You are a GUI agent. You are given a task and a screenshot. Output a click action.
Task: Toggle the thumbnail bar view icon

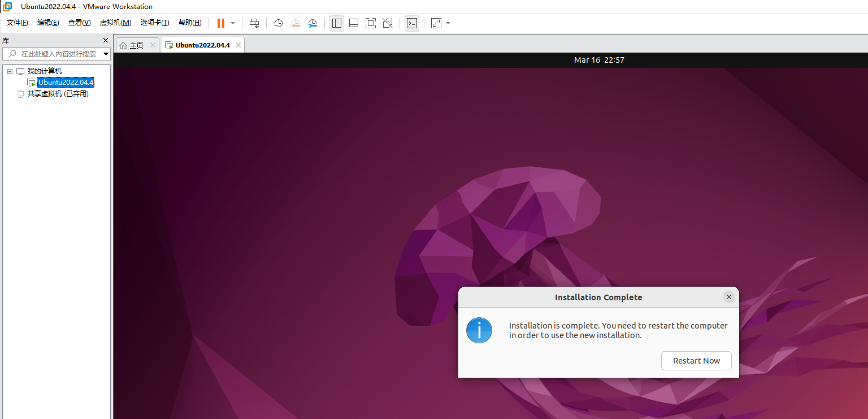click(354, 23)
